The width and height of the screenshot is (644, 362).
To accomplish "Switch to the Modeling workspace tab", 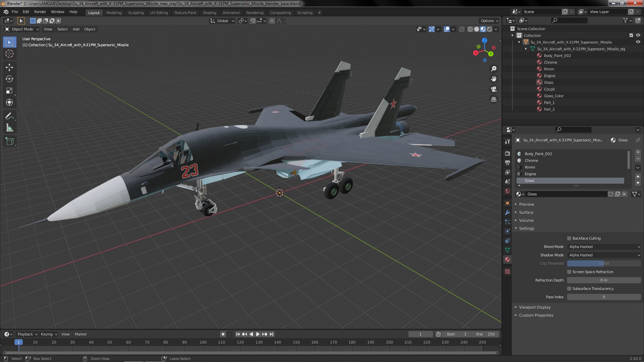I will [x=114, y=13].
